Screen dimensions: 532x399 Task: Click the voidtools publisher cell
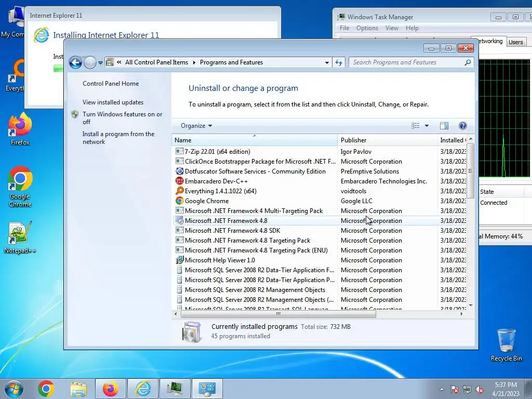tap(353, 191)
